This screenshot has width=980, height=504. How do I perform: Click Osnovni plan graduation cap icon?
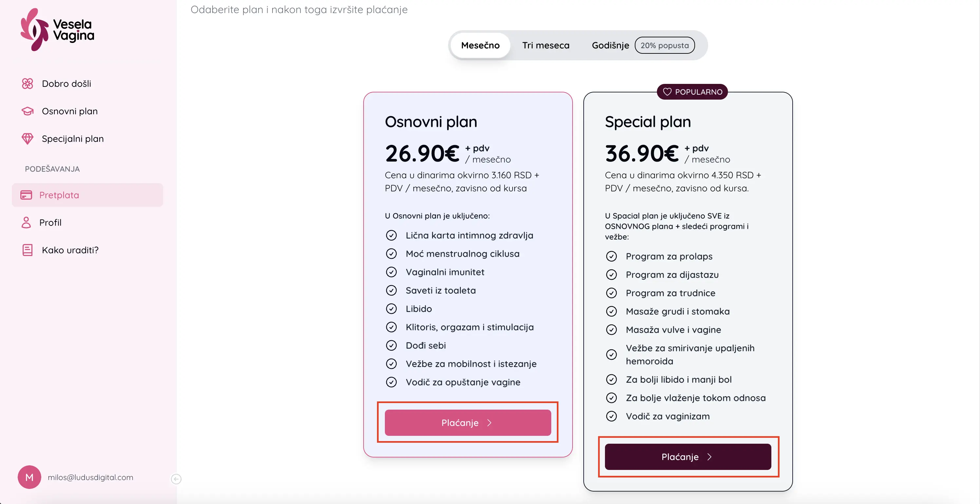(x=28, y=111)
